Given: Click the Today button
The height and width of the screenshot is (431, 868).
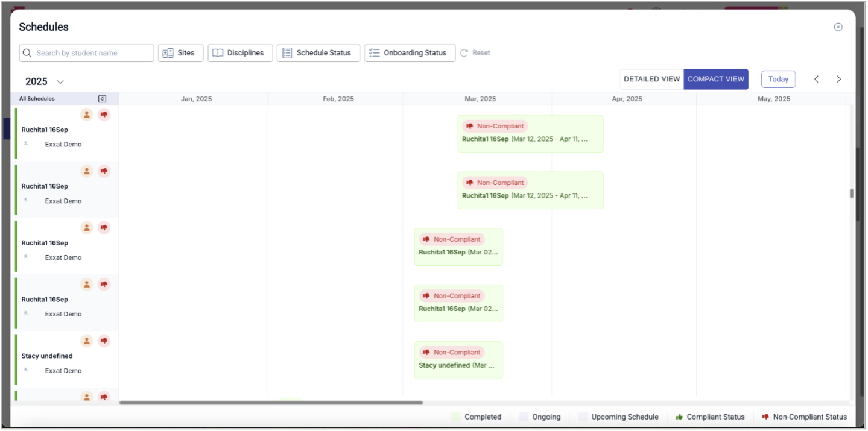Looking at the screenshot, I should [x=778, y=79].
